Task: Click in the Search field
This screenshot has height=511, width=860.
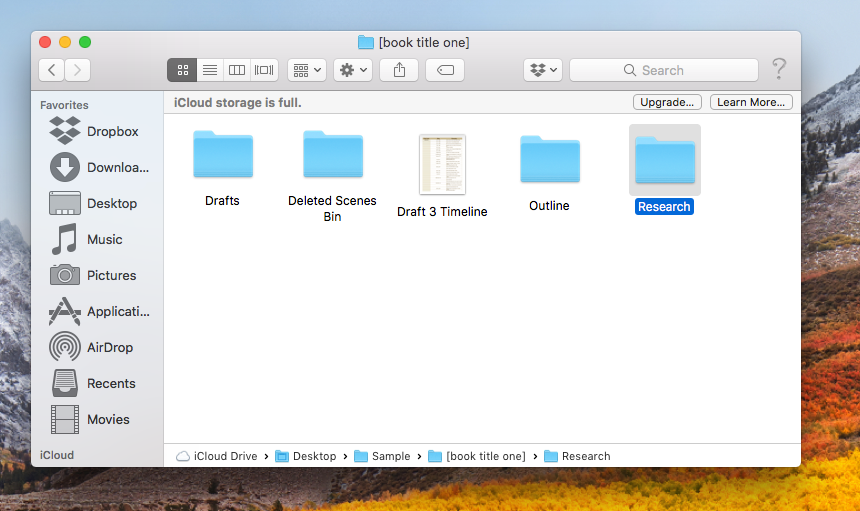Action: [x=664, y=70]
